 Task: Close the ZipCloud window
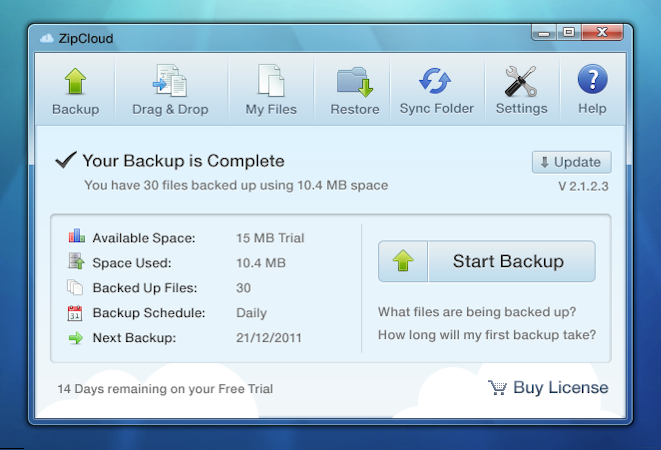click(602, 32)
